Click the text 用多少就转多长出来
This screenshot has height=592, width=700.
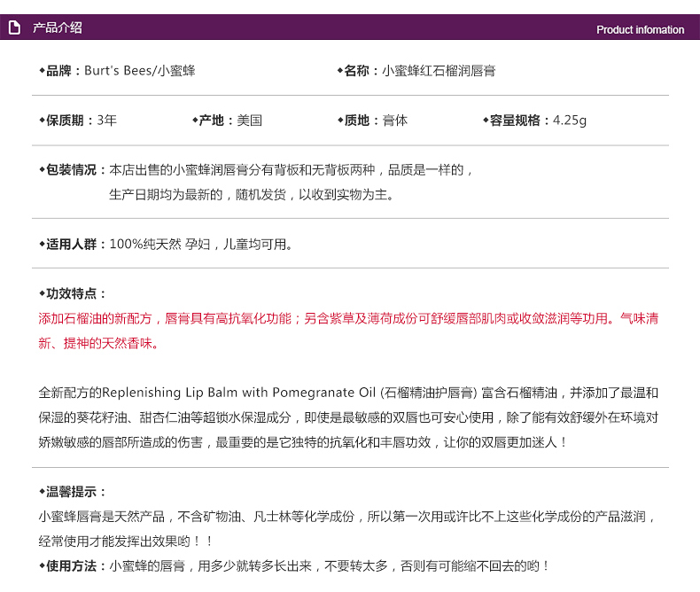[x=255, y=566]
